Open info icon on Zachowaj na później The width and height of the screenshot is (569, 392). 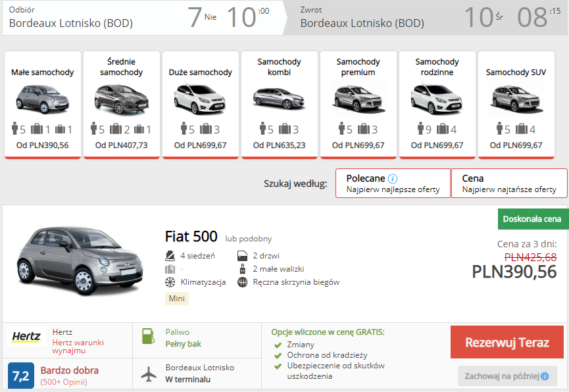[x=545, y=376]
